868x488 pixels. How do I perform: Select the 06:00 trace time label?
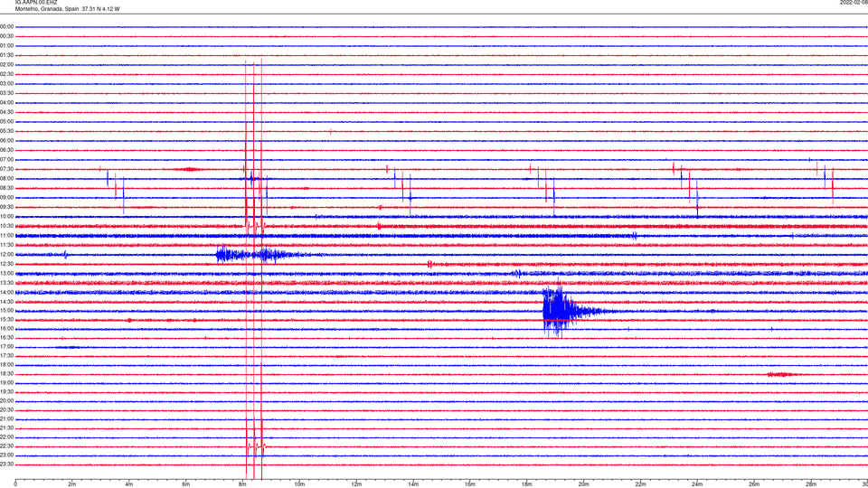pos(6,141)
